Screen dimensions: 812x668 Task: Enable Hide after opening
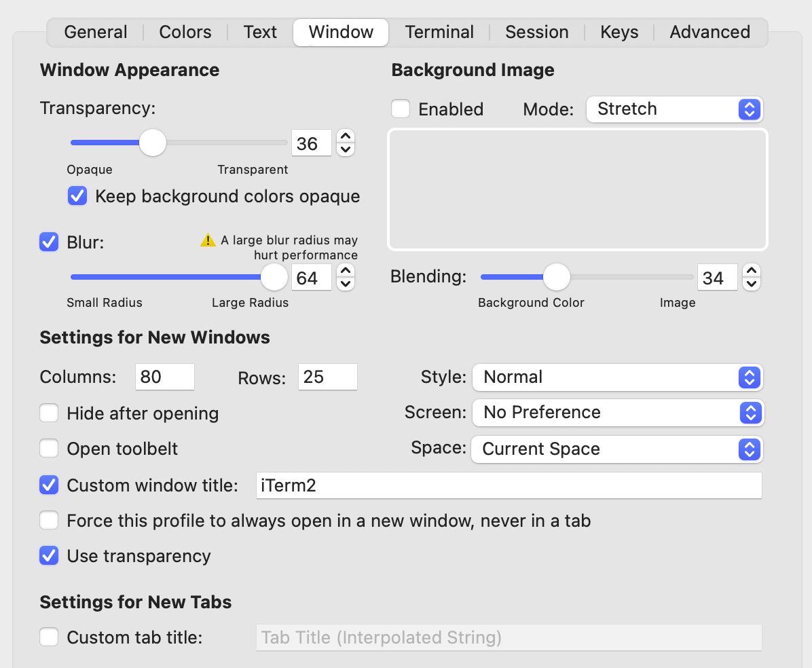point(49,413)
